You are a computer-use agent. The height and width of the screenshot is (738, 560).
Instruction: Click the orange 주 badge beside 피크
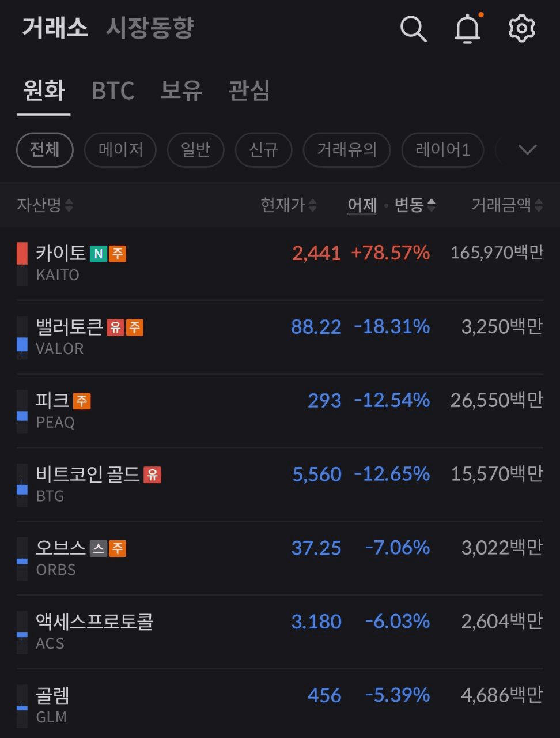coord(82,401)
